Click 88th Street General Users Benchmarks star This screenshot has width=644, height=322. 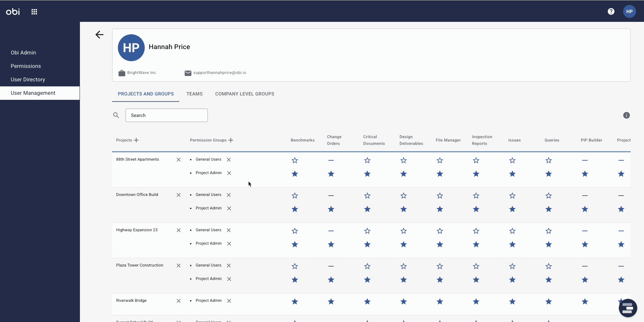point(295,160)
